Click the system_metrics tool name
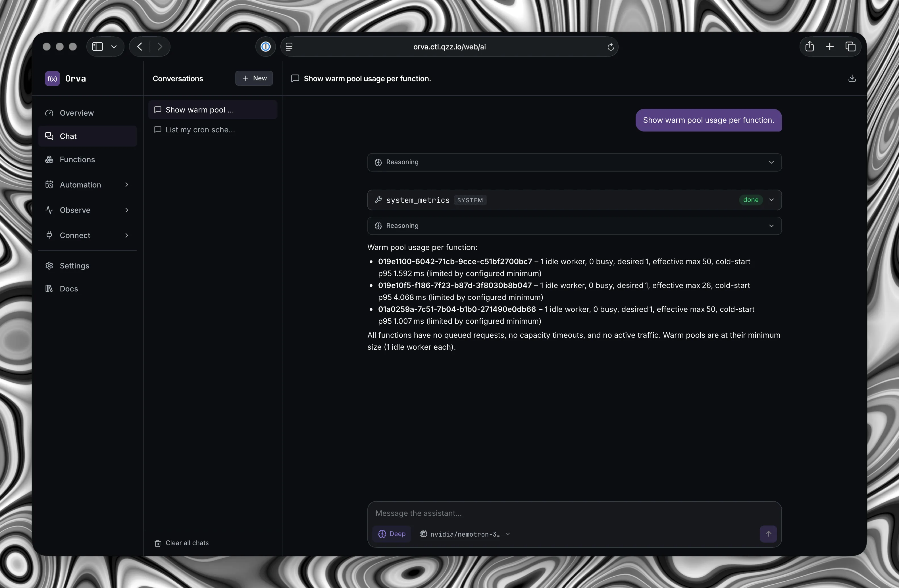 [418, 201]
